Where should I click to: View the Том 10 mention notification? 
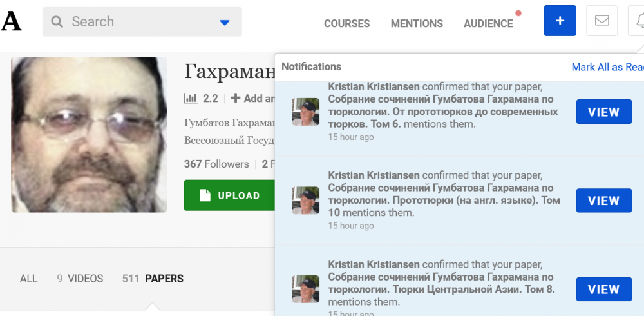pyautogui.click(x=604, y=201)
